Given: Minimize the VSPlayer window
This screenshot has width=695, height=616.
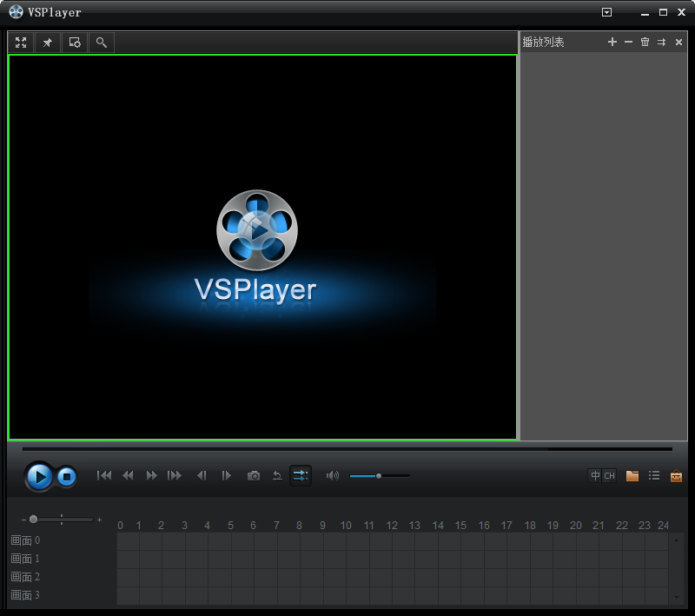Looking at the screenshot, I should click(645, 13).
